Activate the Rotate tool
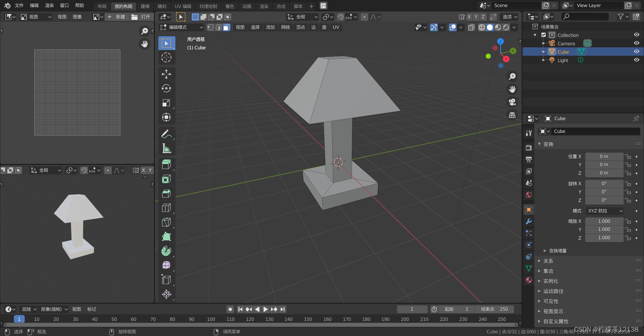The height and width of the screenshot is (336, 644). pos(166,88)
